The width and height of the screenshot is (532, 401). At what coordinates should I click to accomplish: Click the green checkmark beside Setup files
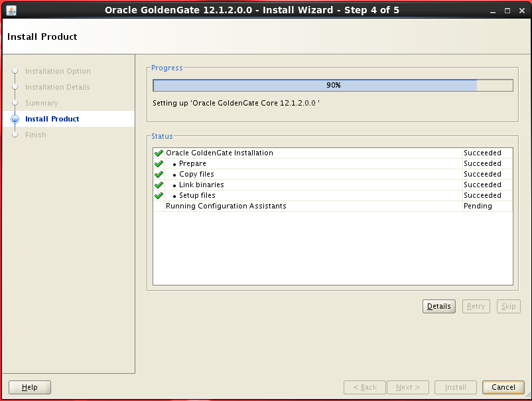tap(159, 196)
